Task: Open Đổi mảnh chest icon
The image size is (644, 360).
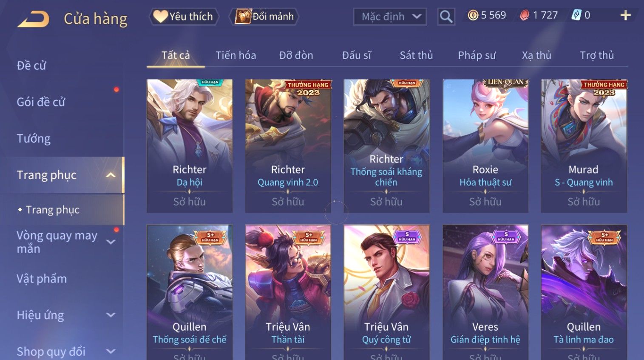Action: point(264,17)
